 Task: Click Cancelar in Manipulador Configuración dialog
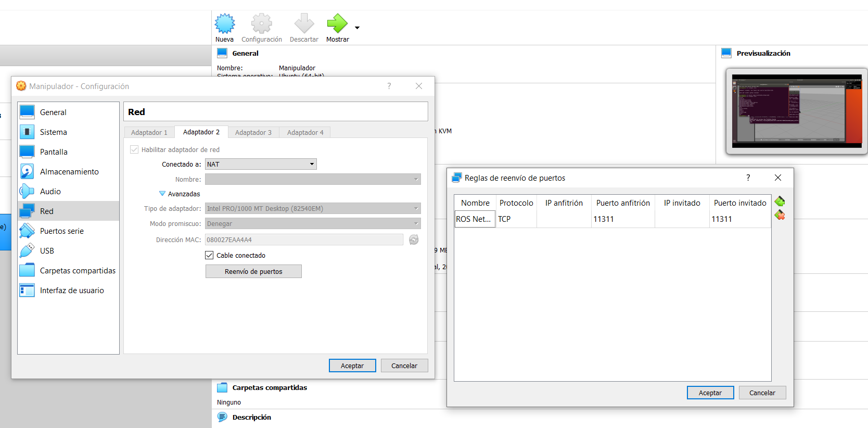coord(404,366)
